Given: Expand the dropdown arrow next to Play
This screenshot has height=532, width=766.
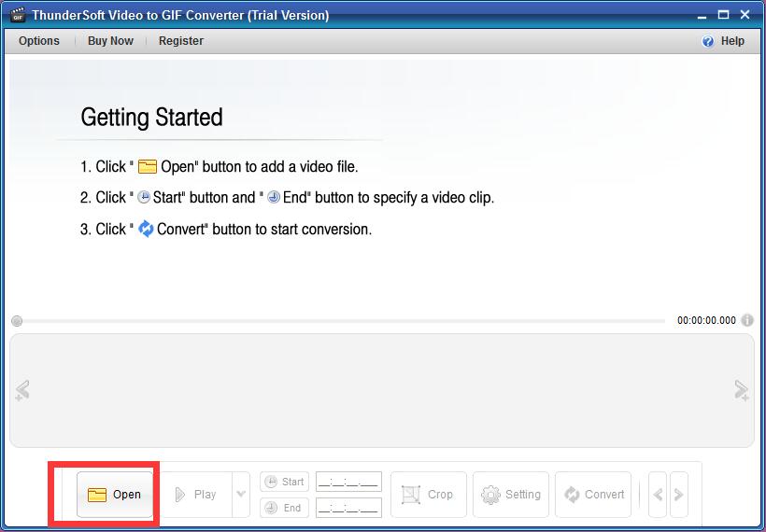Looking at the screenshot, I should click(x=241, y=494).
